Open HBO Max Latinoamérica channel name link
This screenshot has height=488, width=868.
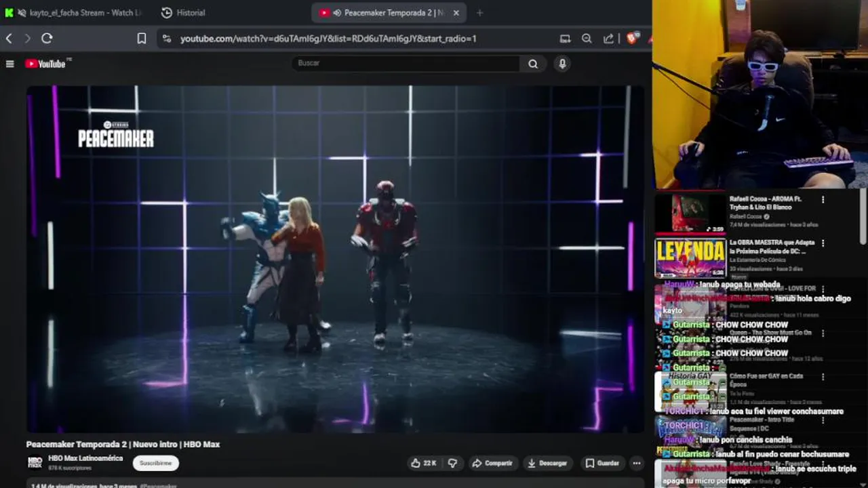(x=85, y=458)
